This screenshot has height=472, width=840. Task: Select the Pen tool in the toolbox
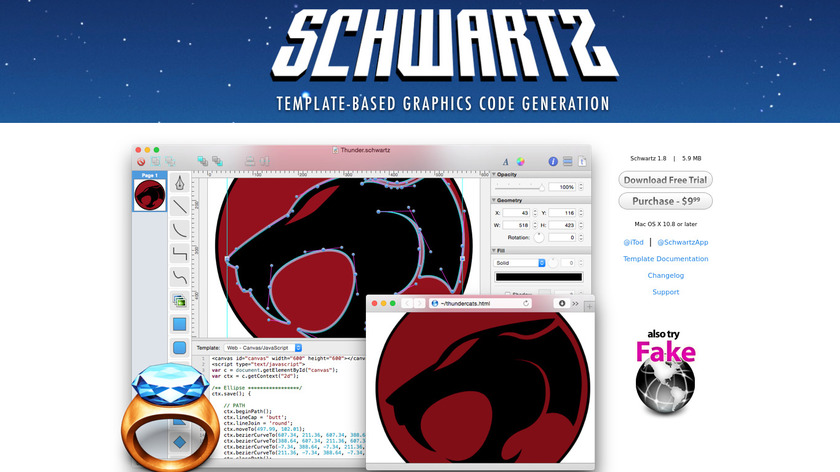pos(179,183)
